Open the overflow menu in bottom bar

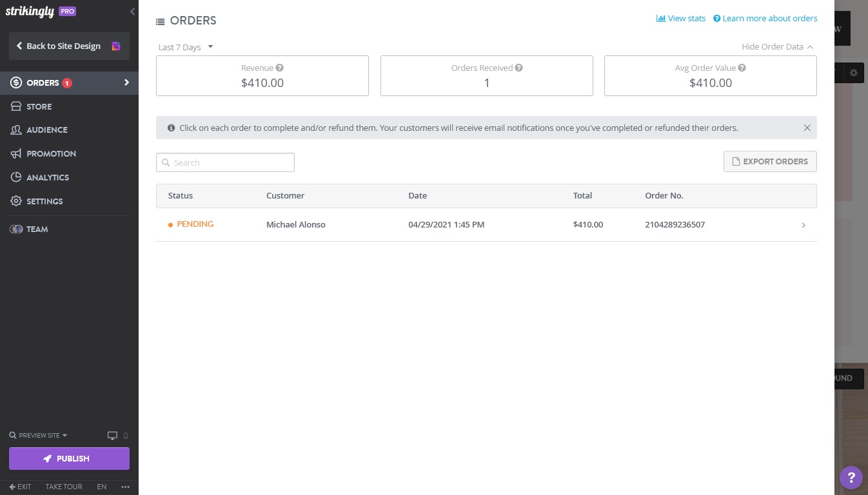[x=125, y=487]
